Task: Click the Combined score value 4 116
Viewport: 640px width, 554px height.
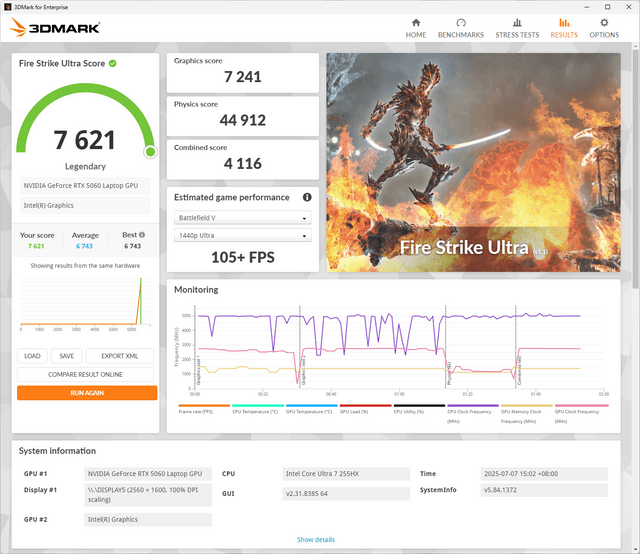Action: coord(243,164)
